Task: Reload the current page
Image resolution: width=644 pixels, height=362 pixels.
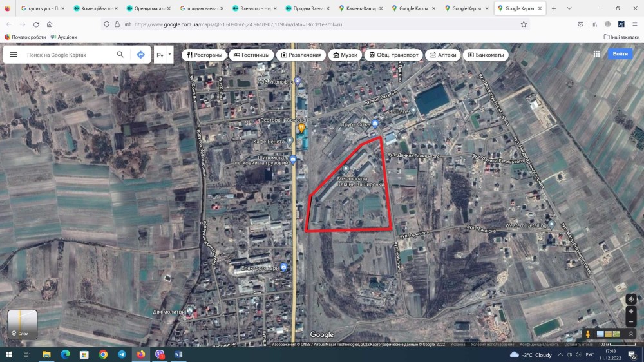Action: (36, 24)
